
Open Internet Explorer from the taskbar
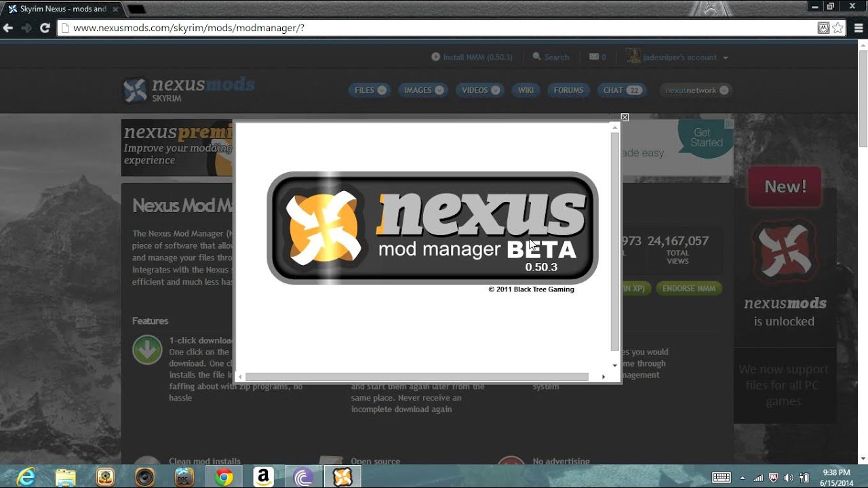[26, 477]
